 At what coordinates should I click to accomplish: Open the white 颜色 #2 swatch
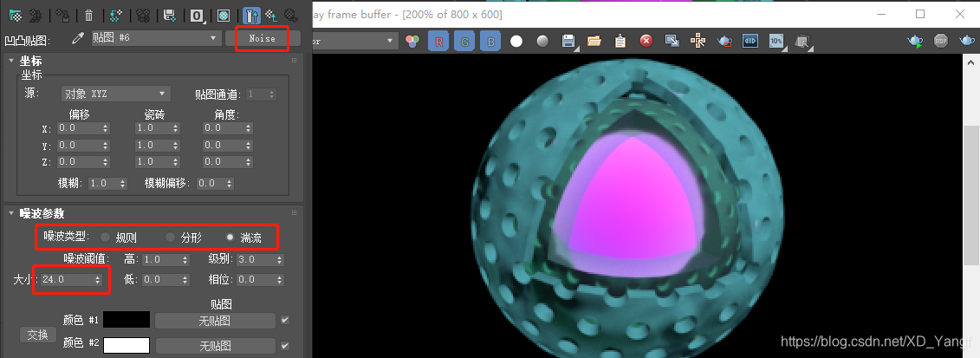pyautogui.click(x=127, y=346)
